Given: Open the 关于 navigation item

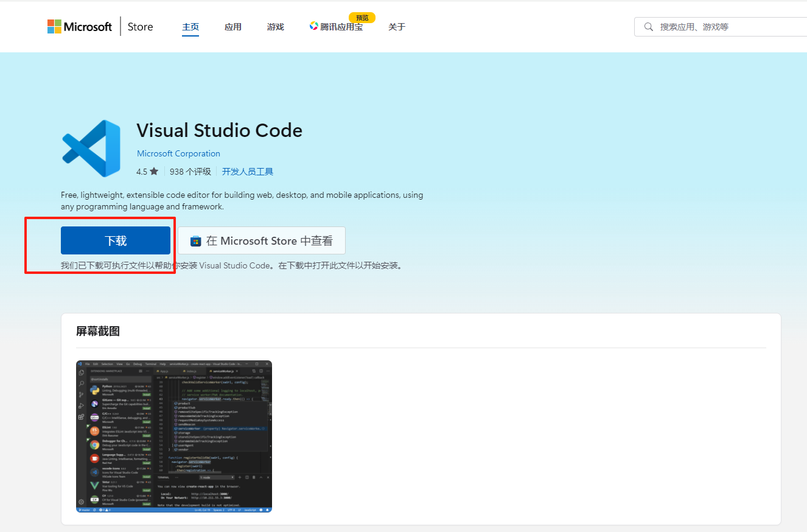Looking at the screenshot, I should click(x=397, y=27).
